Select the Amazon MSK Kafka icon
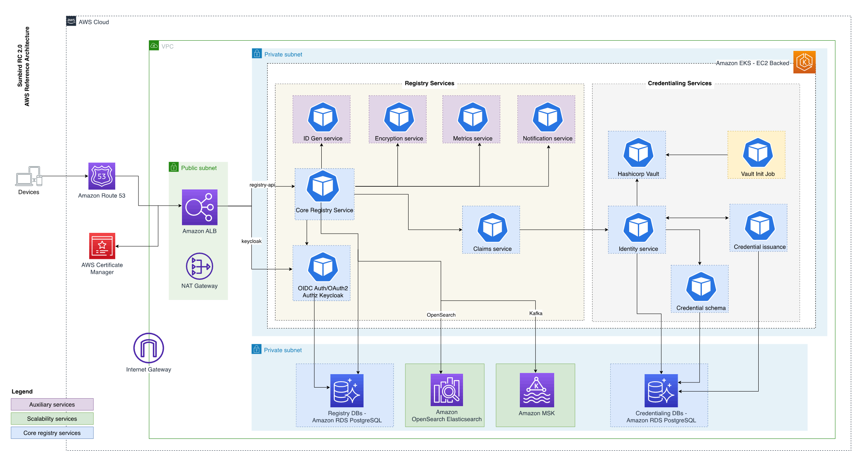The height and width of the screenshot is (474, 868). pos(536,390)
